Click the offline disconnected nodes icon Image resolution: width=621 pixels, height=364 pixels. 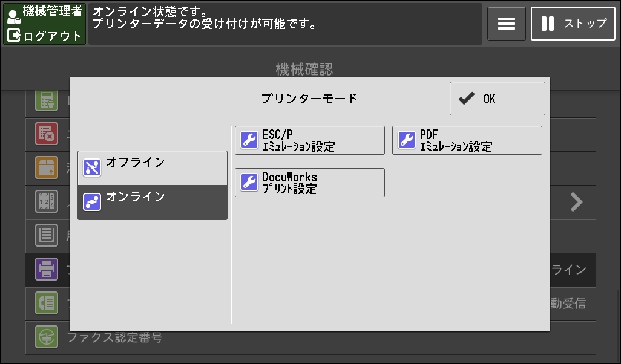coord(92,167)
